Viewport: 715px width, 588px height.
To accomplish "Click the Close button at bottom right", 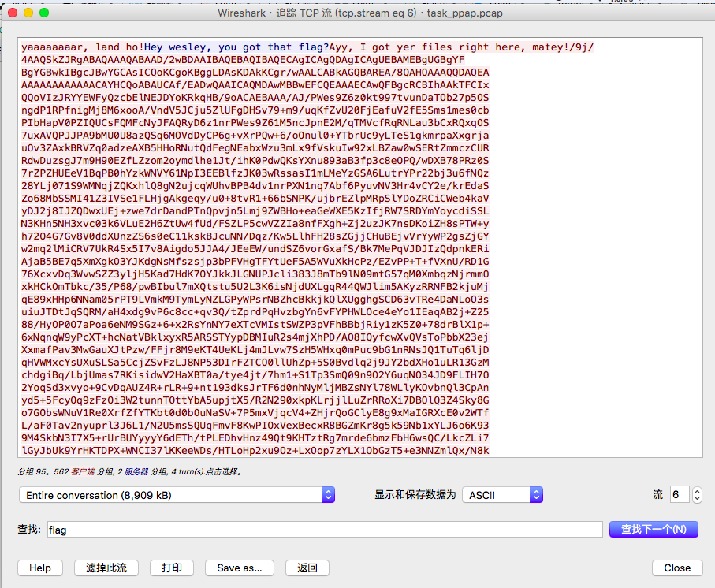I will tap(676, 568).
